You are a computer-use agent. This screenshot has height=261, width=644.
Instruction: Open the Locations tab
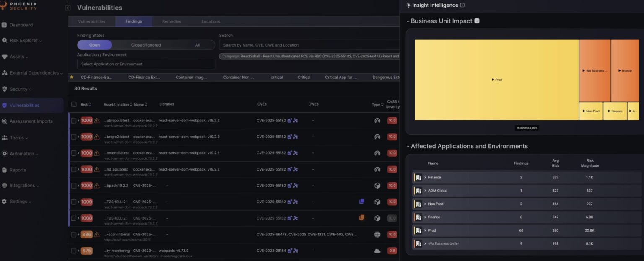click(210, 21)
